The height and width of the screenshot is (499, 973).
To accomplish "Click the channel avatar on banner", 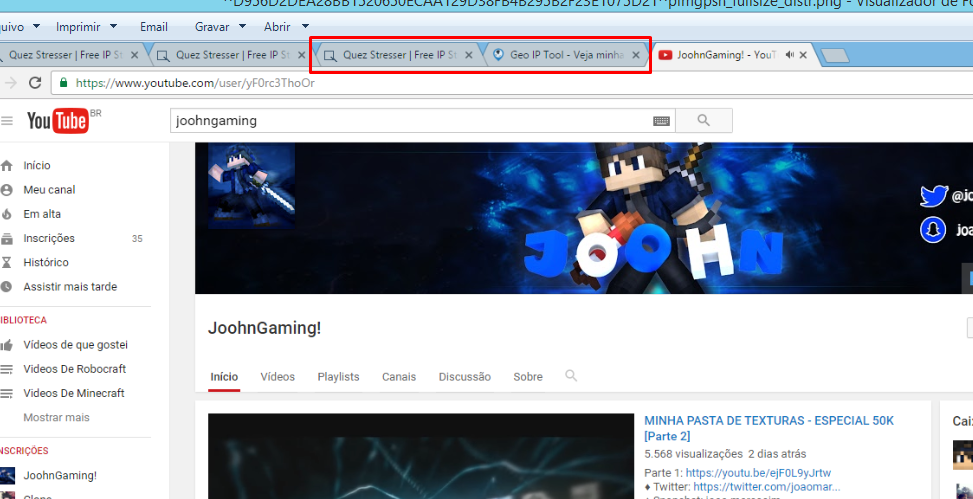I will (251, 185).
